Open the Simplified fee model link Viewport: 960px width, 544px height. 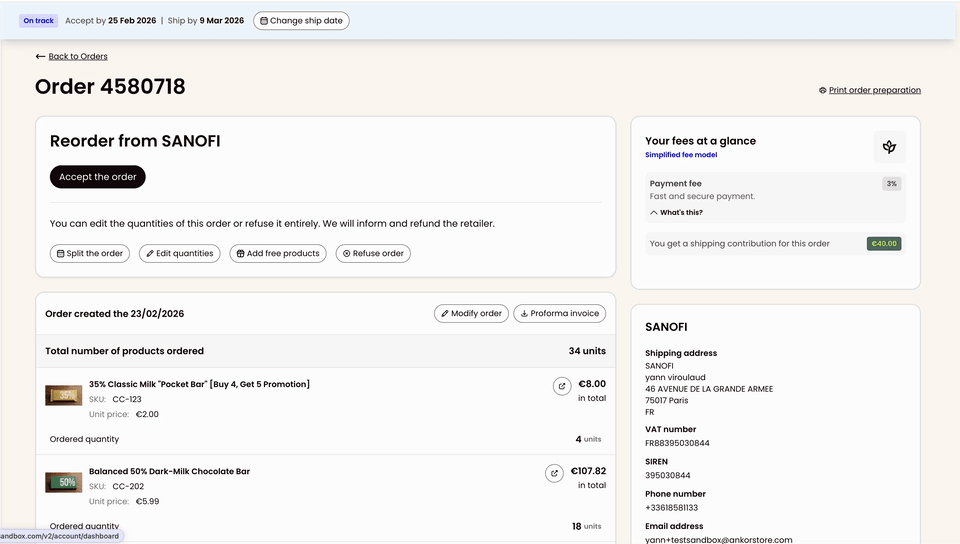tap(681, 155)
